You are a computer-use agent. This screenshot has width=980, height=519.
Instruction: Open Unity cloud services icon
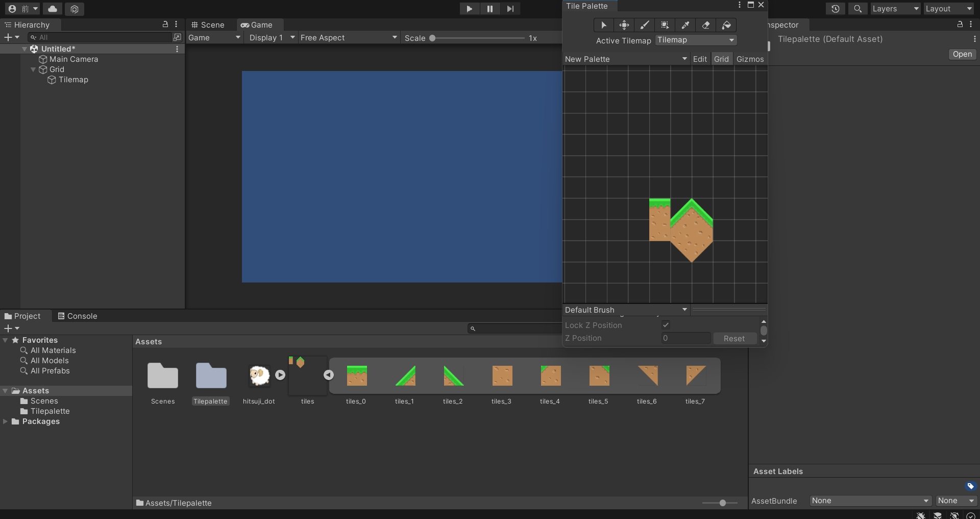click(53, 9)
